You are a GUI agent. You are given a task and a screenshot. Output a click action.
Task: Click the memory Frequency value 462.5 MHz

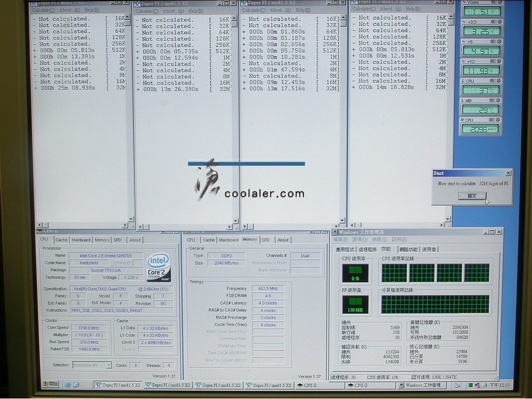(268, 288)
